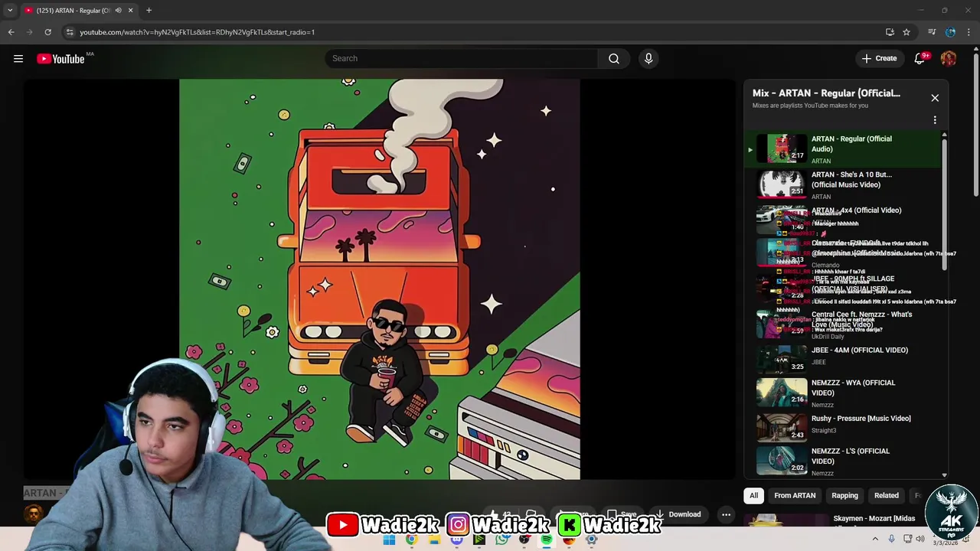
Task: Close the Mix playlist panel
Action: tap(935, 98)
